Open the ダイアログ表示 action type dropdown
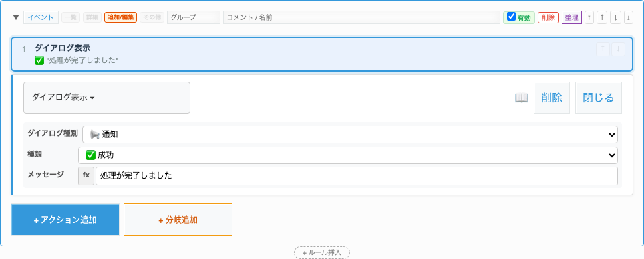The image size is (644, 259). [x=107, y=98]
